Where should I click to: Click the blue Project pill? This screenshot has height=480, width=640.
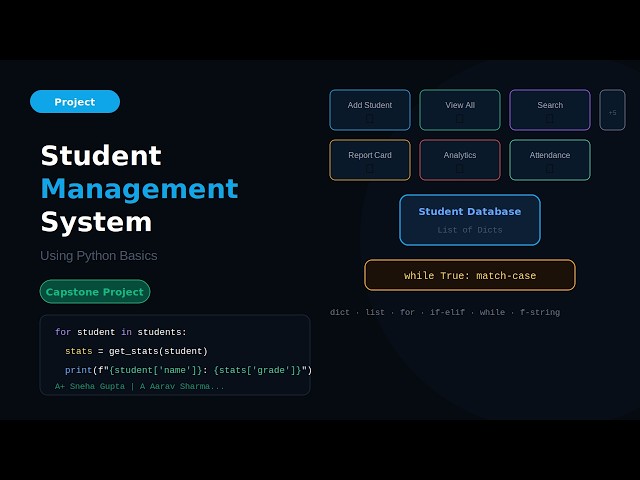(75, 102)
